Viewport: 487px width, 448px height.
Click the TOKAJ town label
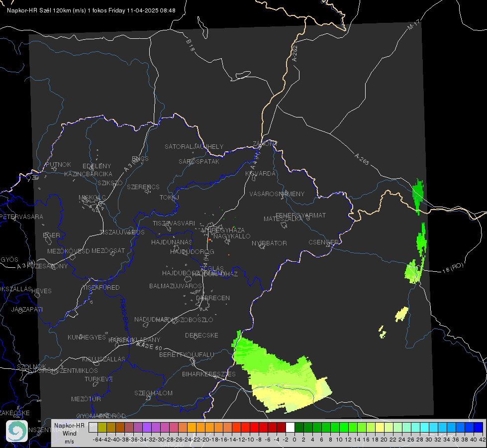tap(169, 198)
